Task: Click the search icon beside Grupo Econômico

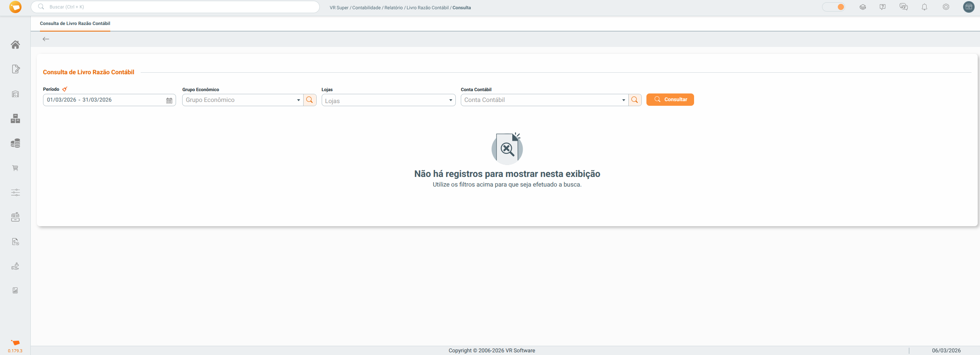Action: click(310, 100)
